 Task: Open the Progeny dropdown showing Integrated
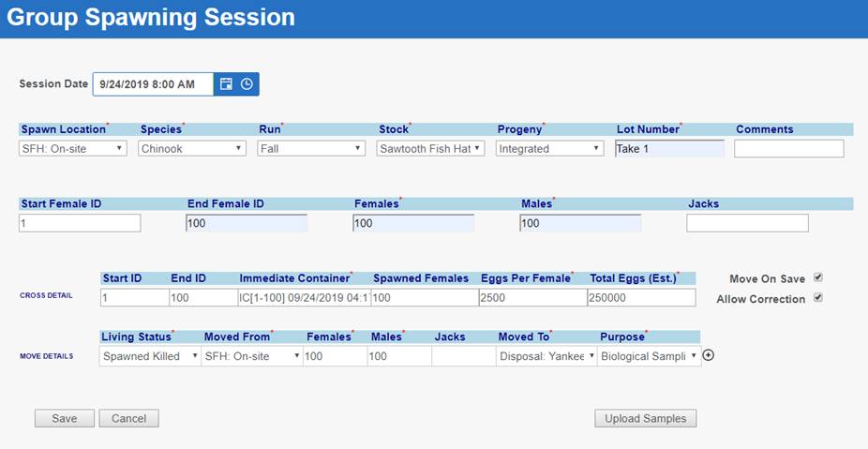pyautogui.click(x=550, y=148)
